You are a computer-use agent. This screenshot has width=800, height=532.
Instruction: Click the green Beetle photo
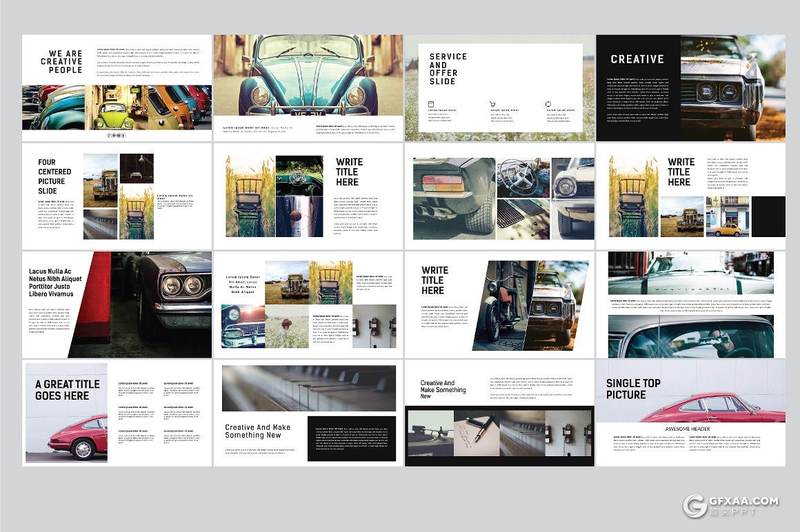tap(114, 110)
